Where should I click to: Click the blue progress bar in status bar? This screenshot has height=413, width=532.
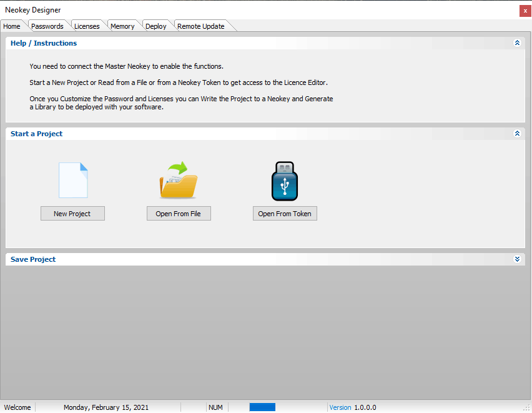tap(262, 407)
